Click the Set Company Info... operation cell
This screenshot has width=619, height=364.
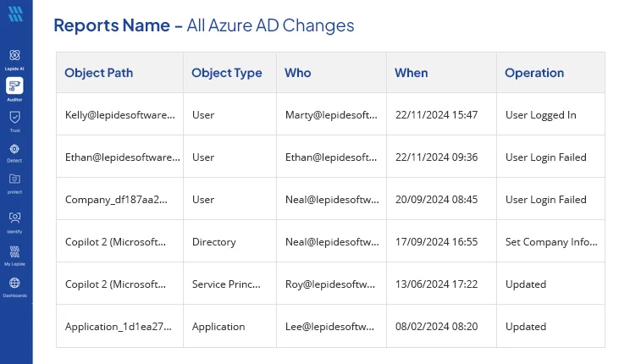click(x=551, y=241)
